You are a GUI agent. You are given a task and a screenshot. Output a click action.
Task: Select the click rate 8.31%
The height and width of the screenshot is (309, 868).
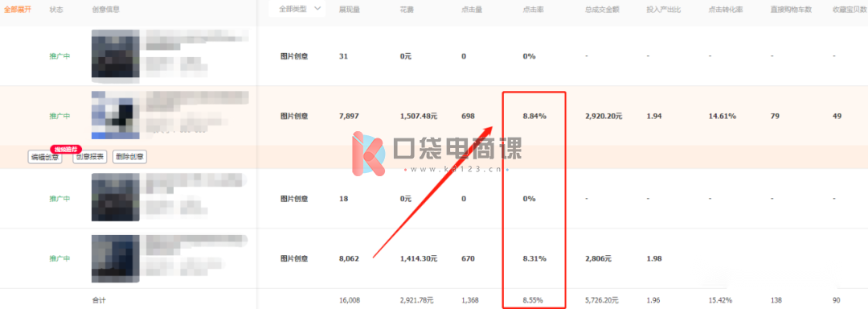[534, 258]
